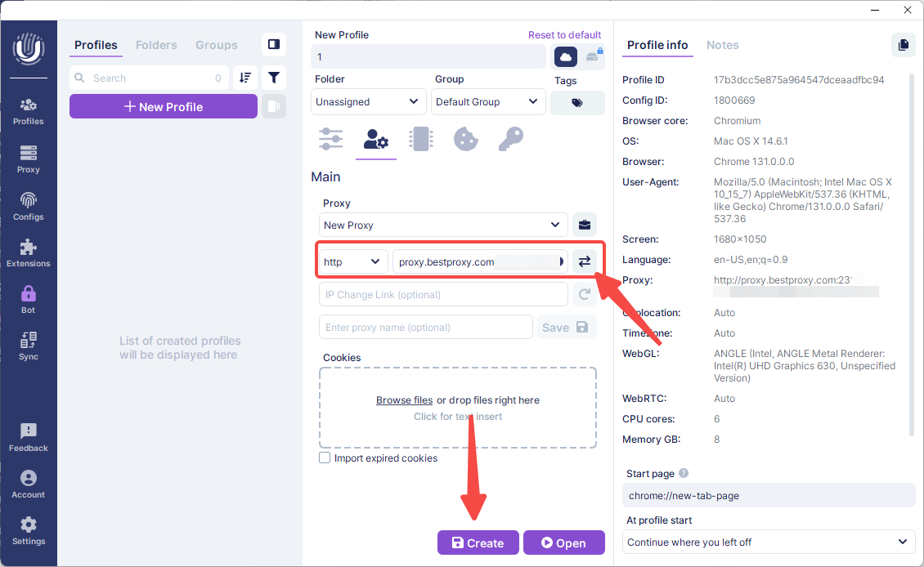Open the Extensions puzzle icon

pos(29,252)
